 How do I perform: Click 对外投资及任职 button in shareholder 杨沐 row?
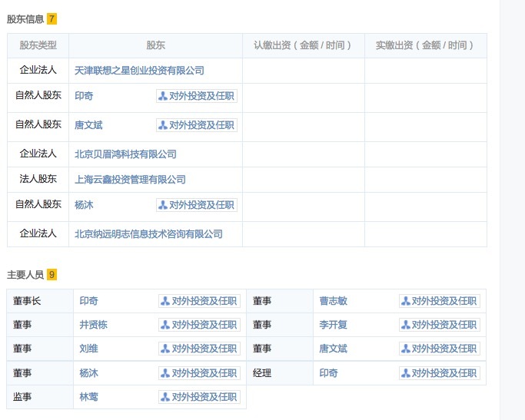pyautogui.click(x=197, y=205)
